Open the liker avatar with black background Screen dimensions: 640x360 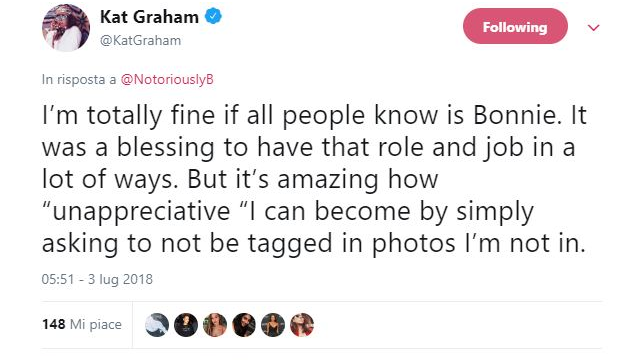tap(186, 325)
